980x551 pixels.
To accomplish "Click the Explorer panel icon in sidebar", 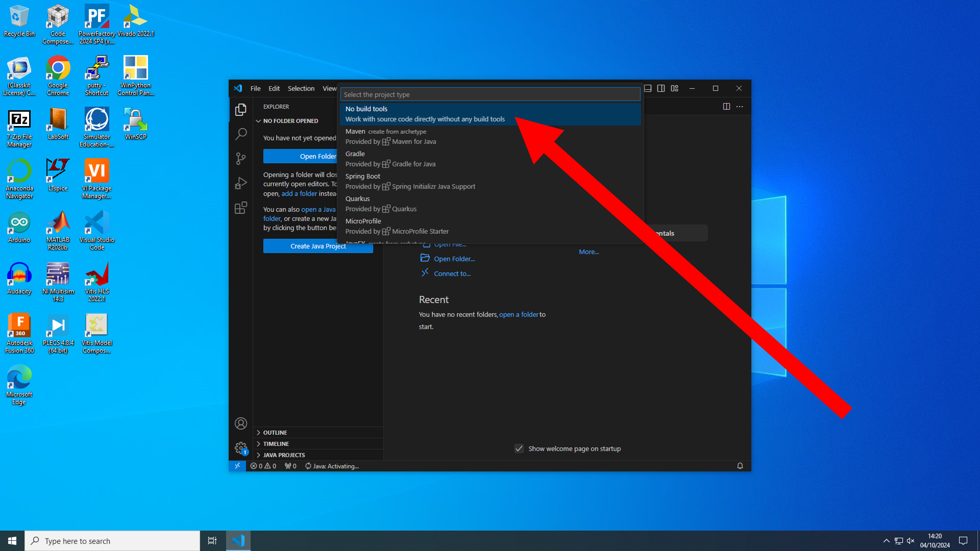I will (241, 110).
